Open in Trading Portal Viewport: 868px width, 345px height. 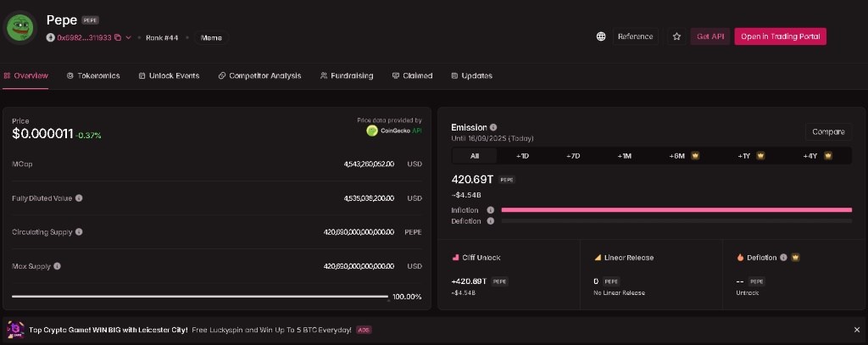780,36
